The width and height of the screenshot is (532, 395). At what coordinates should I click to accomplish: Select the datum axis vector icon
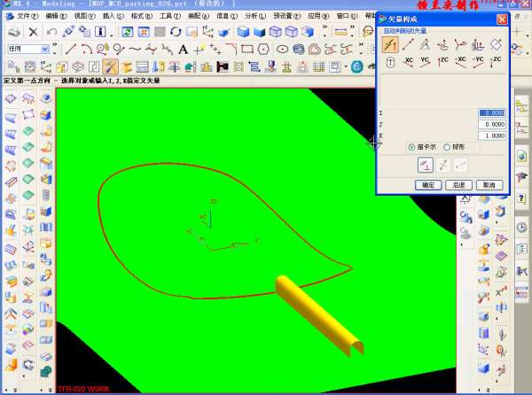click(x=390, y=62)
